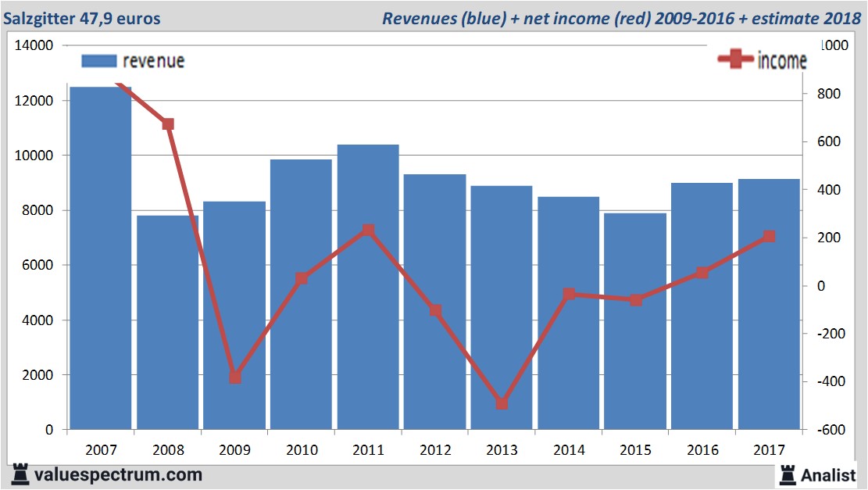Click the chart subtitle about revenues and net income
868x490 pixels.
621,18
